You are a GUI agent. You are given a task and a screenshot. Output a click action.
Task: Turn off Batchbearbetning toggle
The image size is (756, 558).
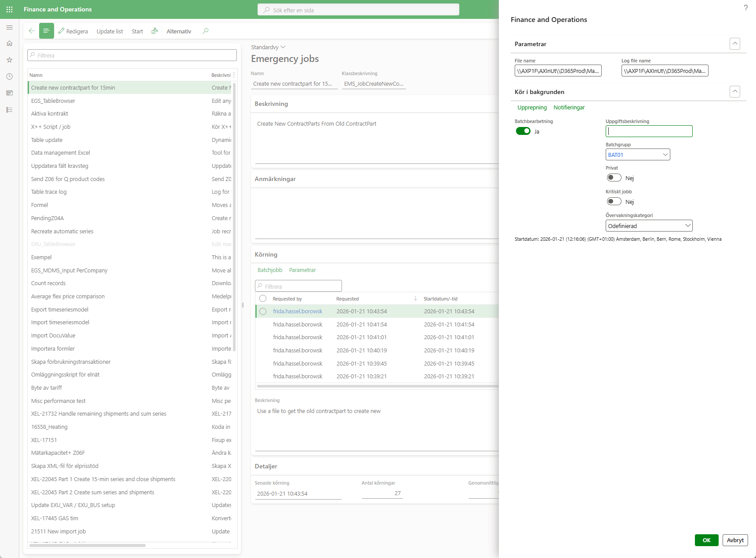523,131
